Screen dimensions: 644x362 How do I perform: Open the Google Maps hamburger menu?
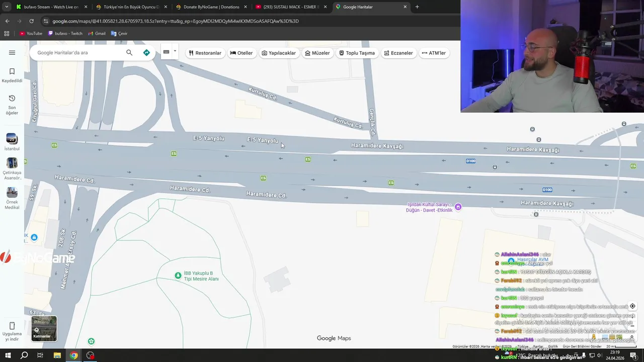(x=12, y=53)
